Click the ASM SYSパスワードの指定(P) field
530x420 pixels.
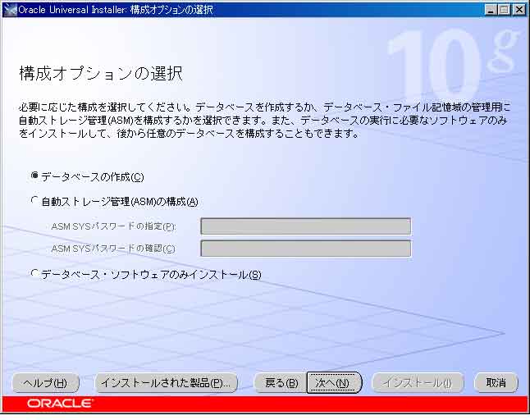click(x=305, y=226)
